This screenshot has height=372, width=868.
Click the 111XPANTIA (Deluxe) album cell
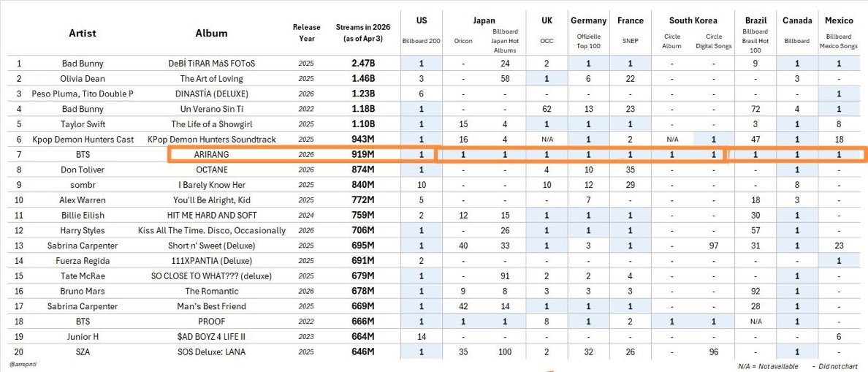(211, 260)
